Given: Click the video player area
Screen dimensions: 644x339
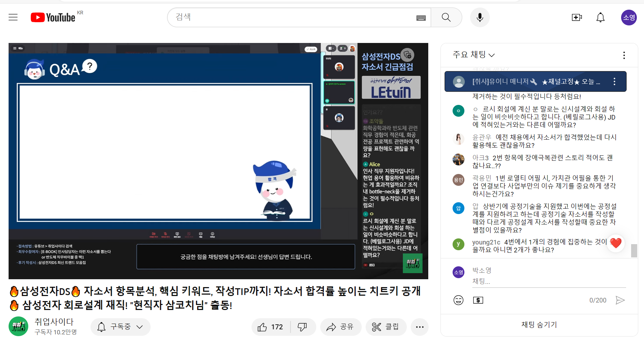Looking at the screenshot, I should coord(218,161).
